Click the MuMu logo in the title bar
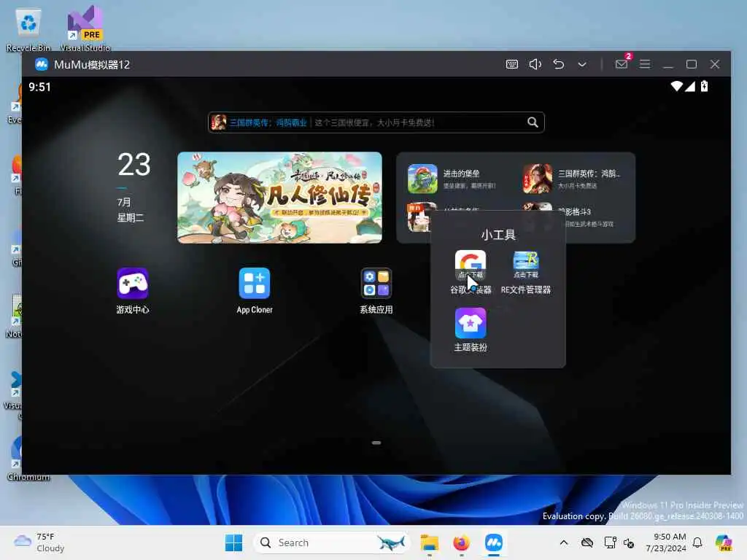 [42, 64]
